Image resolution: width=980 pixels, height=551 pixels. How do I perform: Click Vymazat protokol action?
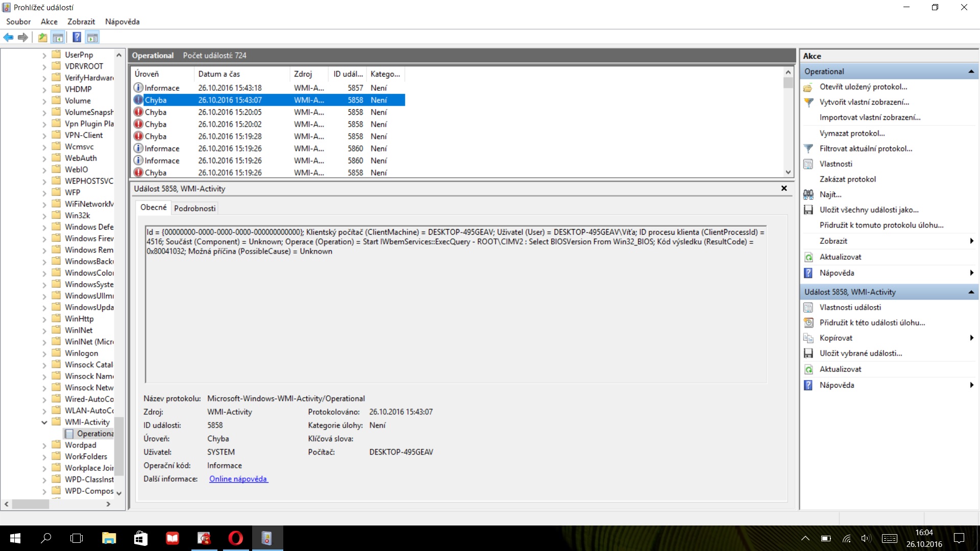(x=852, y=133)
